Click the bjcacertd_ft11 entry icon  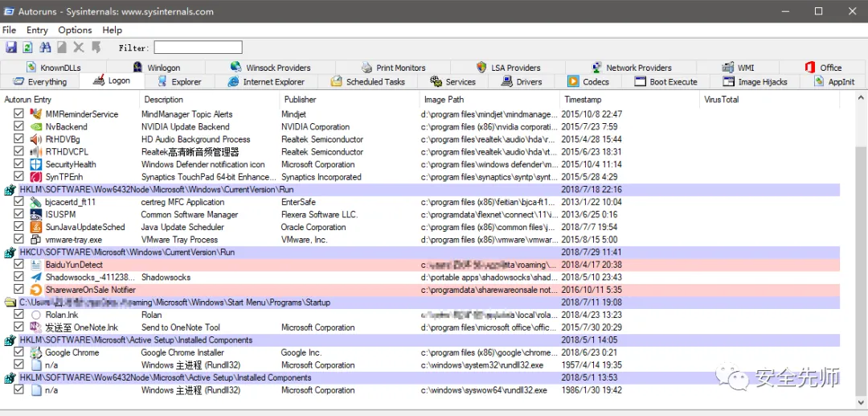pos(36,202)
